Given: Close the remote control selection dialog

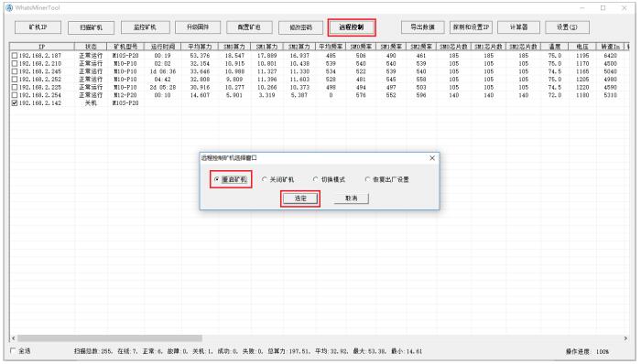Looking at the screenshot, I should (432, 158).
